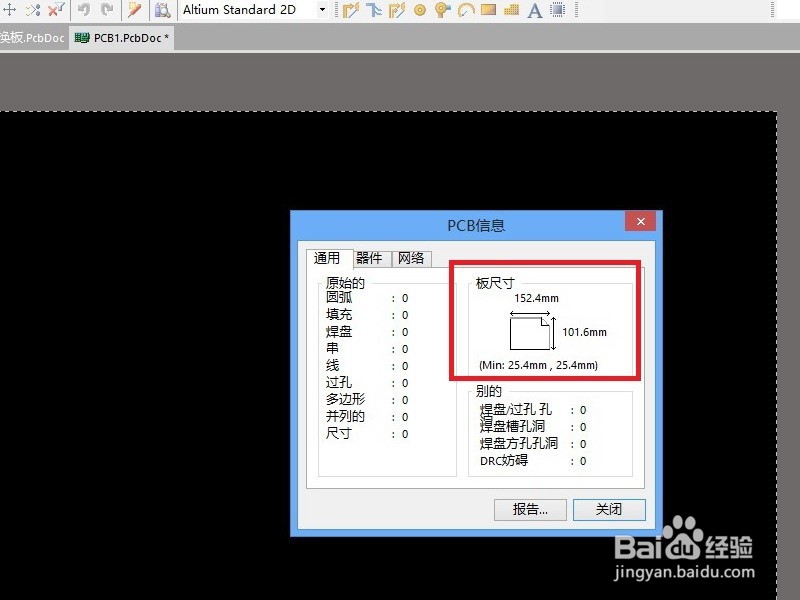Click the 圆弧 count row
800x600 pixels.
coord(367,298)
